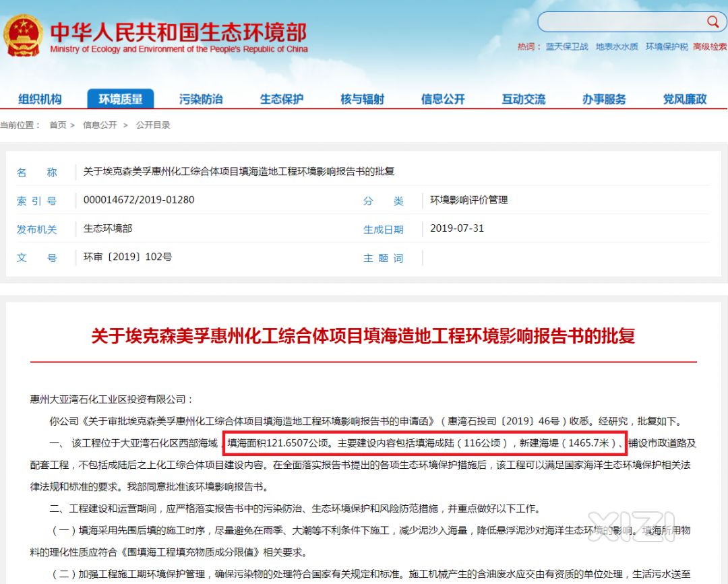The width and height of the screenshot is (728, 584).
Task: Click the 蓝天保卫战 hot keyword
Action: pyautogui.click(x=566, y=46)
